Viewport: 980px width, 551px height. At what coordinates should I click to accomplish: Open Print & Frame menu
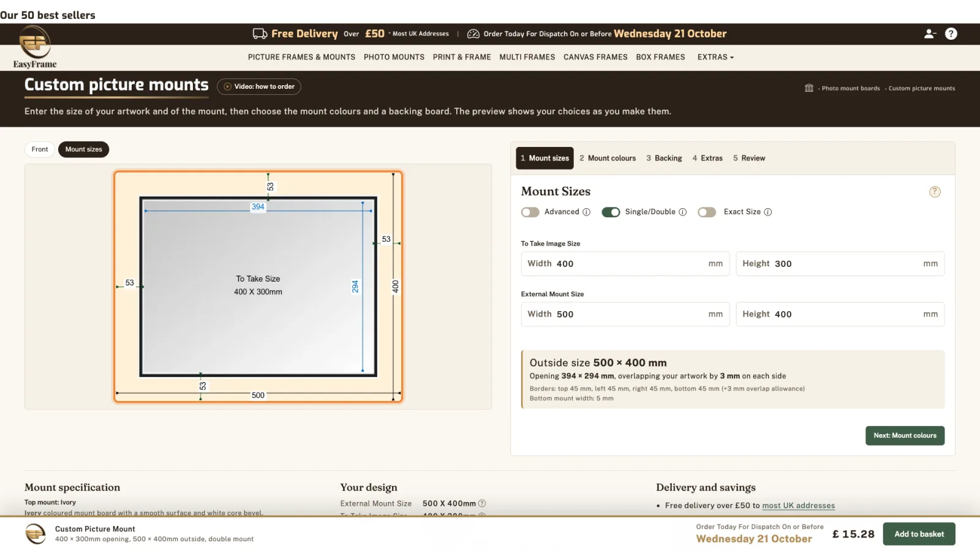(x=462, y=57)
